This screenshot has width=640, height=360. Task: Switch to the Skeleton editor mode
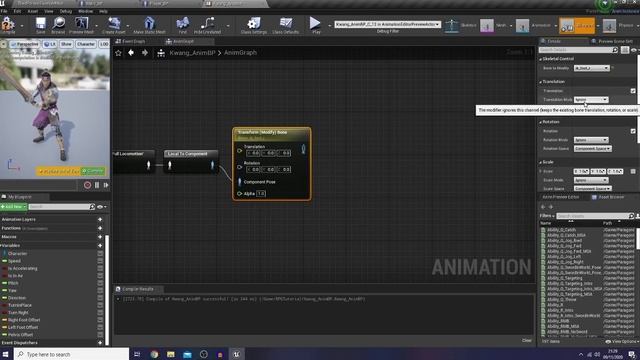[460, 26]
